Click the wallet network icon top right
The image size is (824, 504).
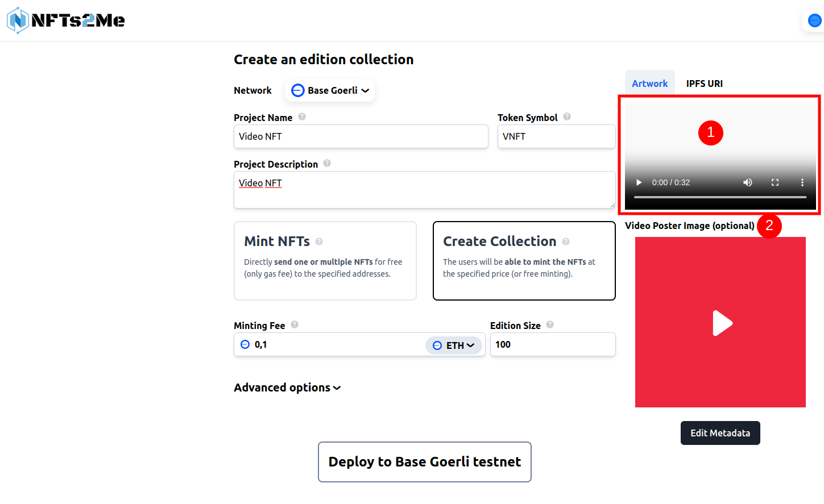click(814, 20)
